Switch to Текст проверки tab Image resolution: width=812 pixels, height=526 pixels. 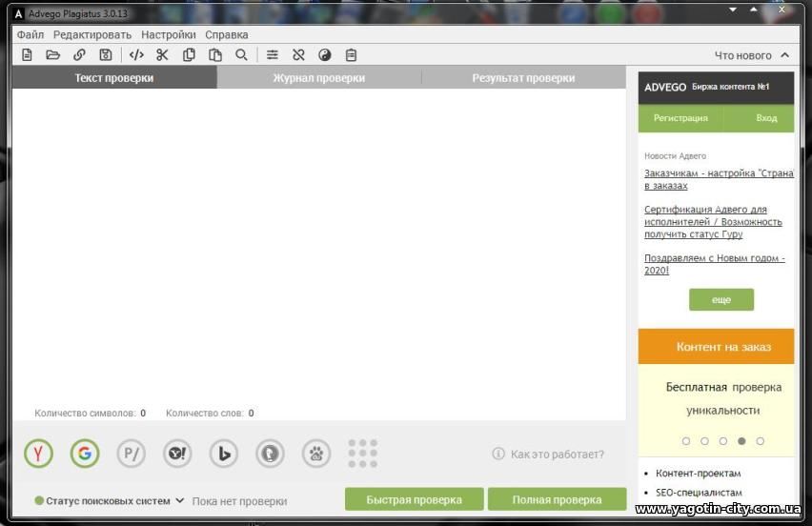point(114,77)
